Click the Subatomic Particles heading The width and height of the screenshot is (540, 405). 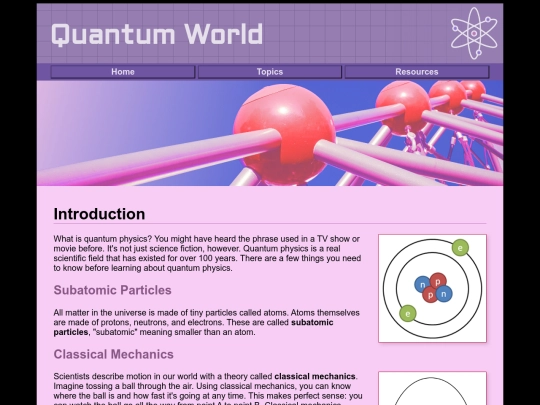click(112, 290)
